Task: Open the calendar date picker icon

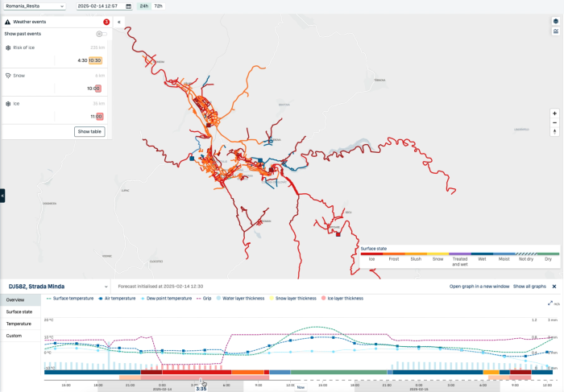Action: (x=128, y=6)
